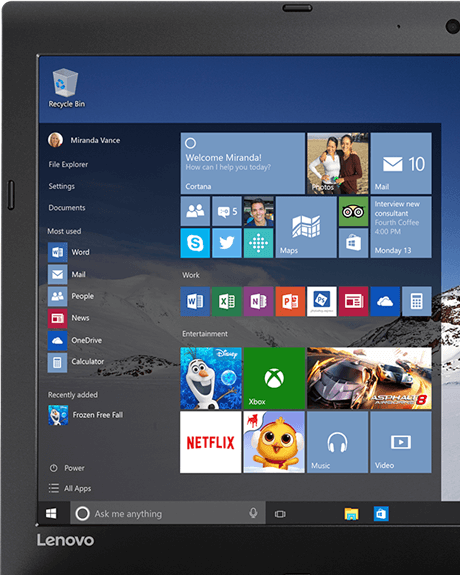The width and height of the screenshot is (460, 575).
Task: Open the Xbox tile
Action: (274, 378)
